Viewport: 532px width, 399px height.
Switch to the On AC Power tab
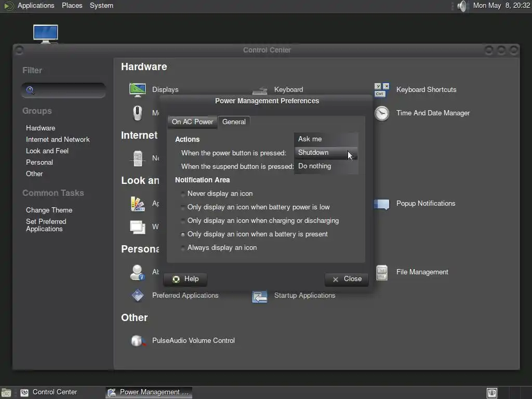[x=192, y=122]
